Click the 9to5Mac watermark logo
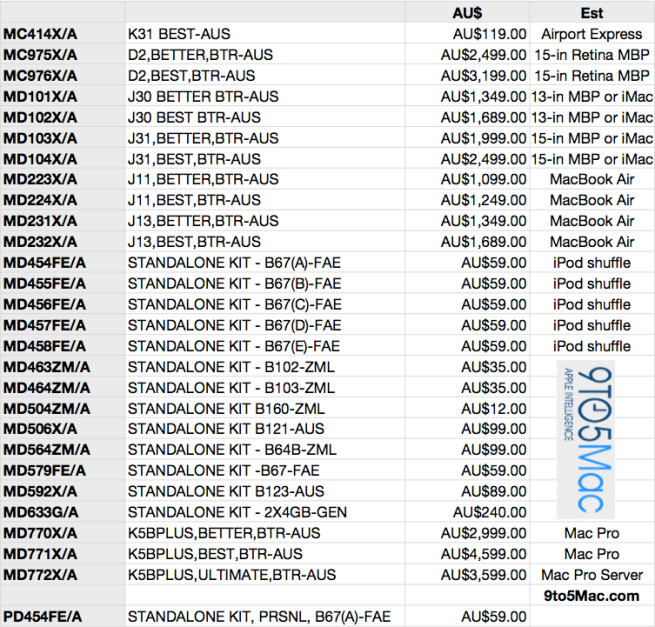This screenshot has width=655, height=627. pos(592,439)
